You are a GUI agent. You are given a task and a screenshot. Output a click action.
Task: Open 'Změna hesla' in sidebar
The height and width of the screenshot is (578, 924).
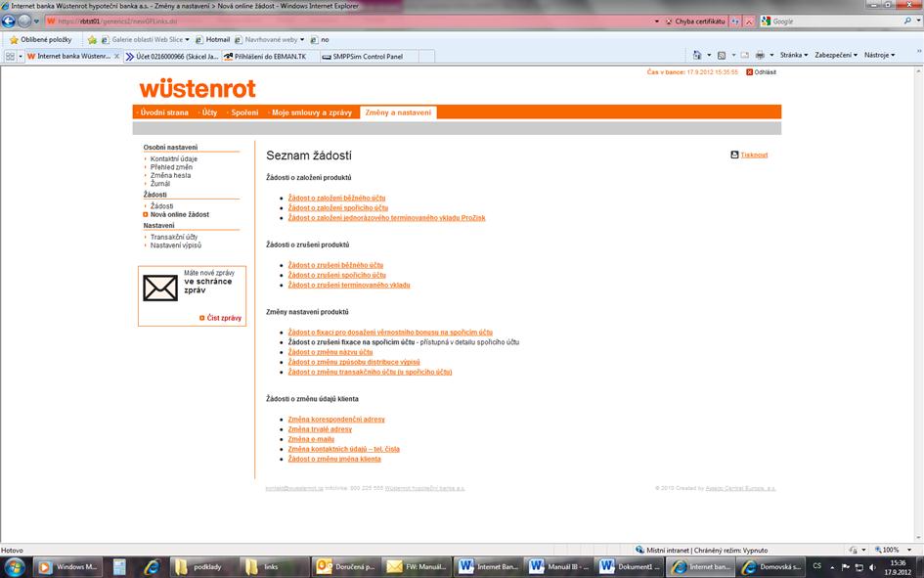coord(170,176)
